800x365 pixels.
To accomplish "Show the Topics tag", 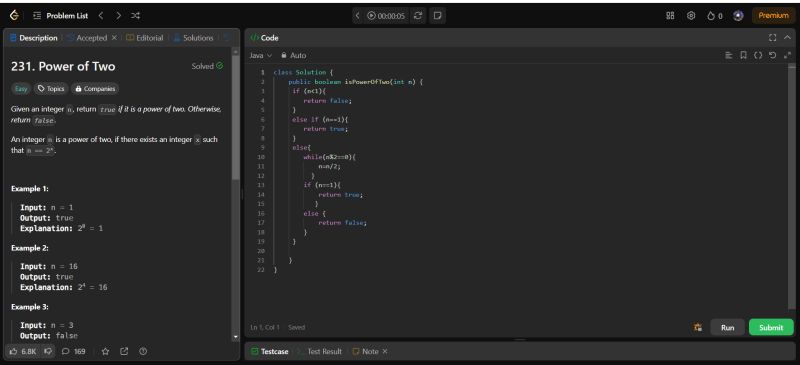I will pos(51,89).
